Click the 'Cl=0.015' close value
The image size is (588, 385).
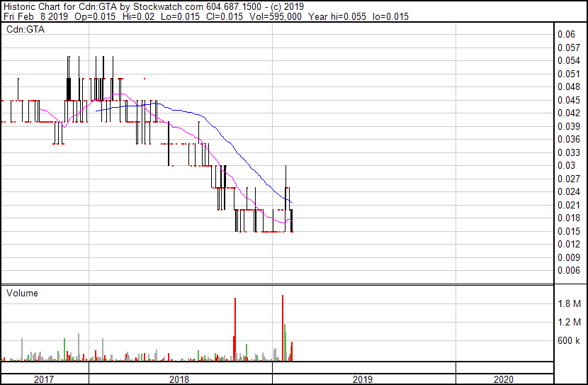(x=225, y=16)
